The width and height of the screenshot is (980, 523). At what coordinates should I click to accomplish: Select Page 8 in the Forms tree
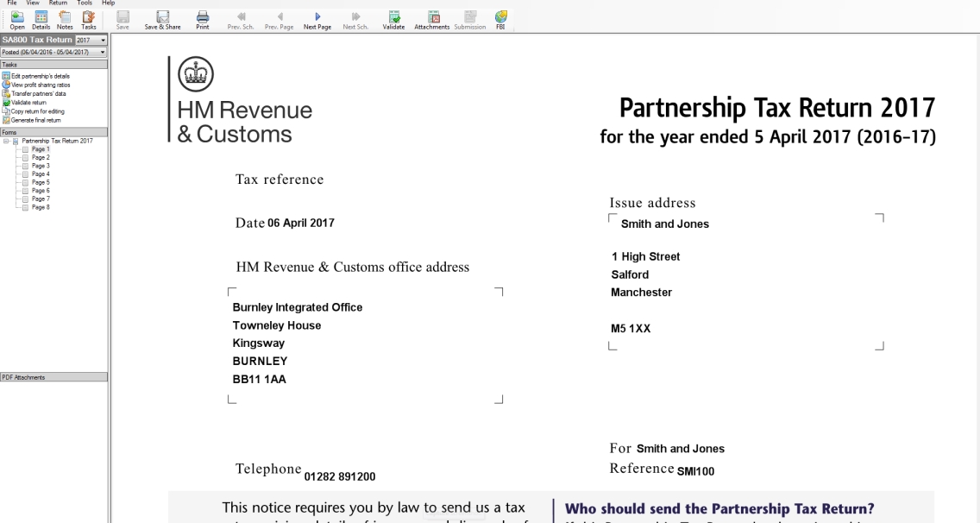pyautogui.click(x=41, y=206)
